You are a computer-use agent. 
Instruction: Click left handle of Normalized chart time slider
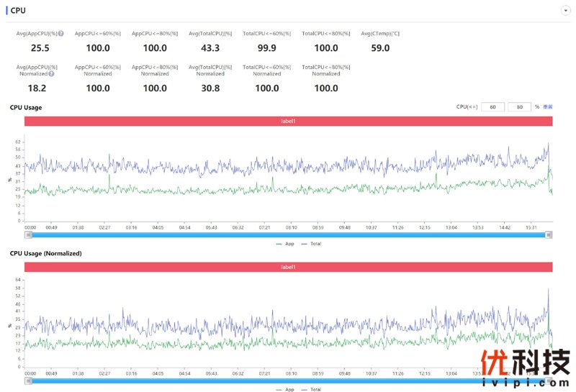coord(28,380)
